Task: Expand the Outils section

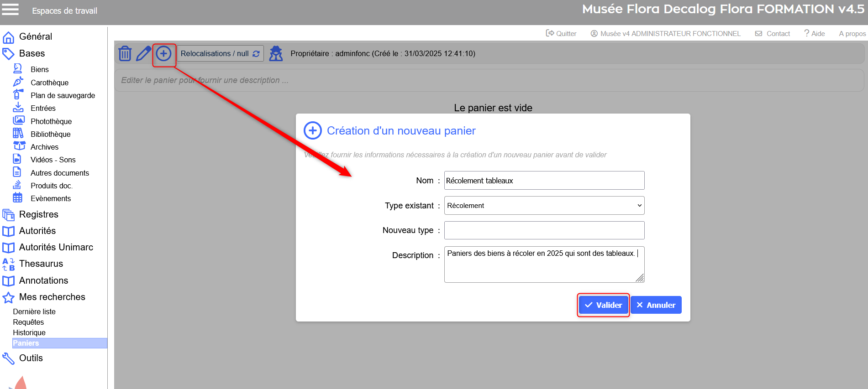Action: (x=31, y=358)
